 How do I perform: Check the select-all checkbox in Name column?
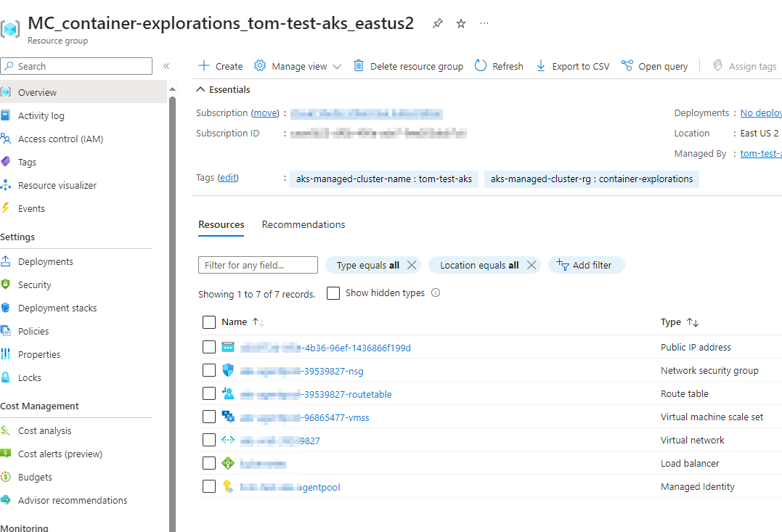[209, 322]
